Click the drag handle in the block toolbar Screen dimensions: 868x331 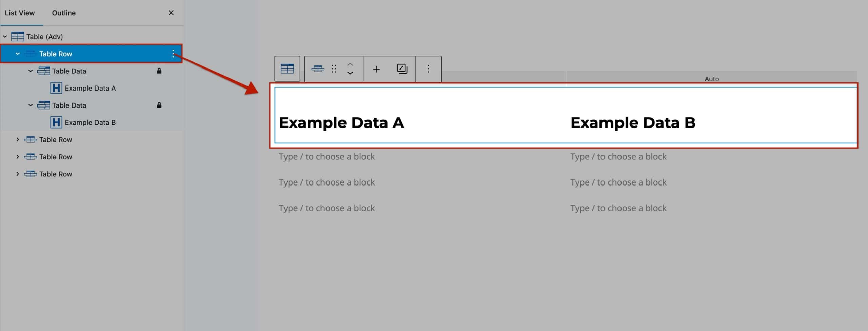(334, 69)
